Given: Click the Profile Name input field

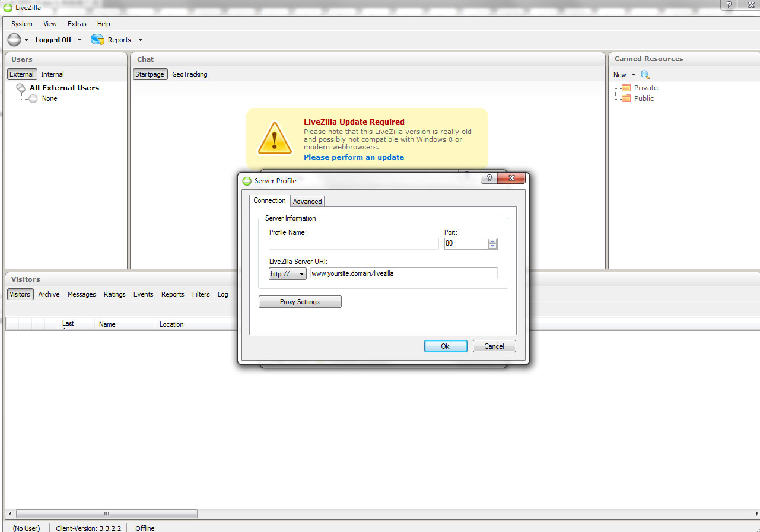Looking at the screenshot, I should pyautogui.click(x=354, y=244).
